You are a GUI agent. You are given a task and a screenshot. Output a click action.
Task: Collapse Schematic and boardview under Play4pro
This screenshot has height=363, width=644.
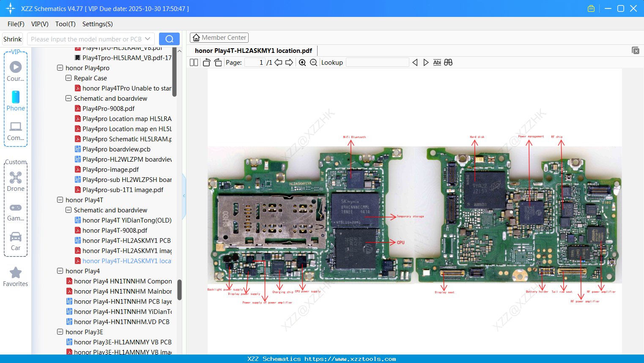click(x=69, y=98)
